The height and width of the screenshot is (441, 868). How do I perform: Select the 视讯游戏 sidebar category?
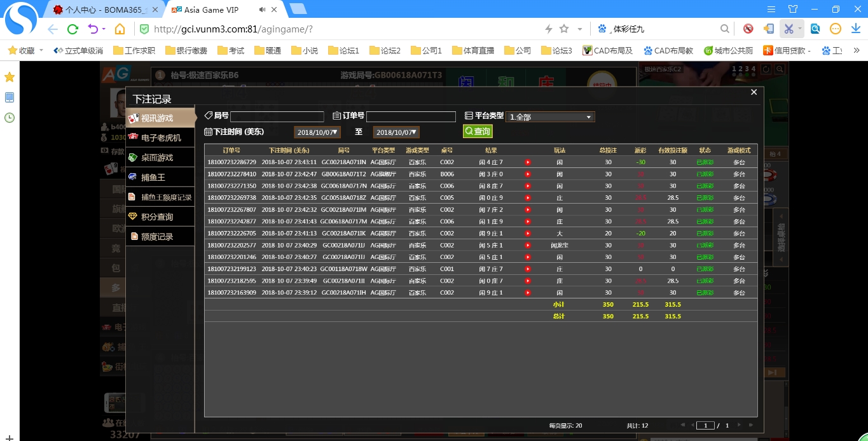click(x=160, y=118)
